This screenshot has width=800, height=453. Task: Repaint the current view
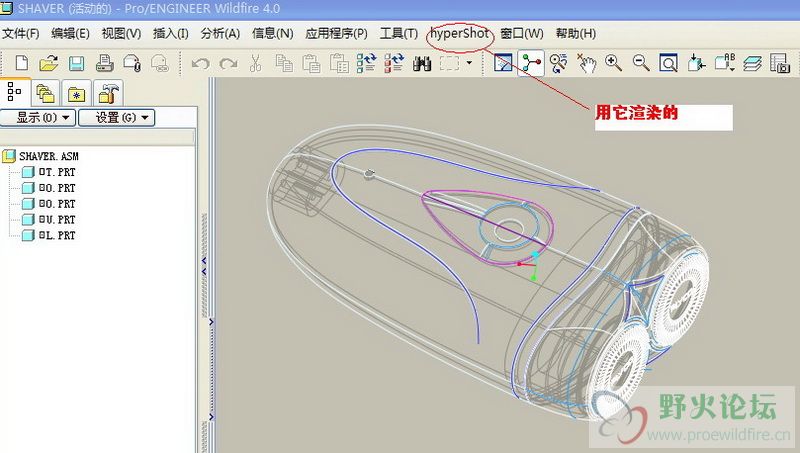coord(503,63)
